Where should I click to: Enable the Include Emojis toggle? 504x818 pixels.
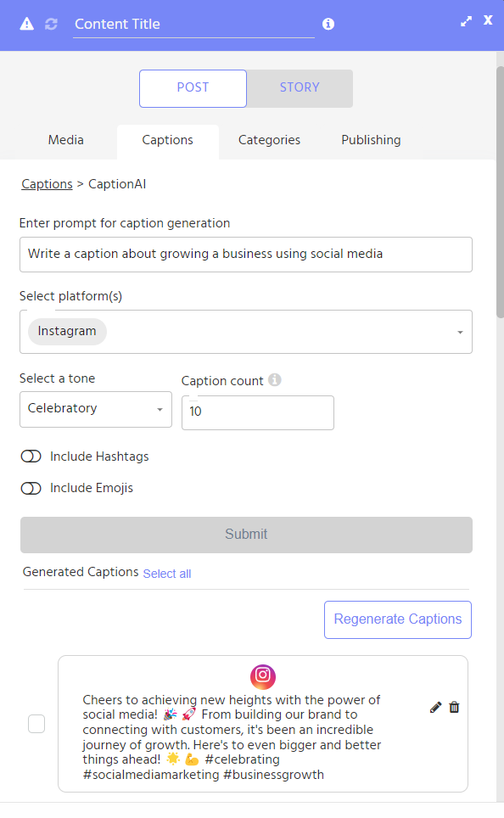[31, 488]
